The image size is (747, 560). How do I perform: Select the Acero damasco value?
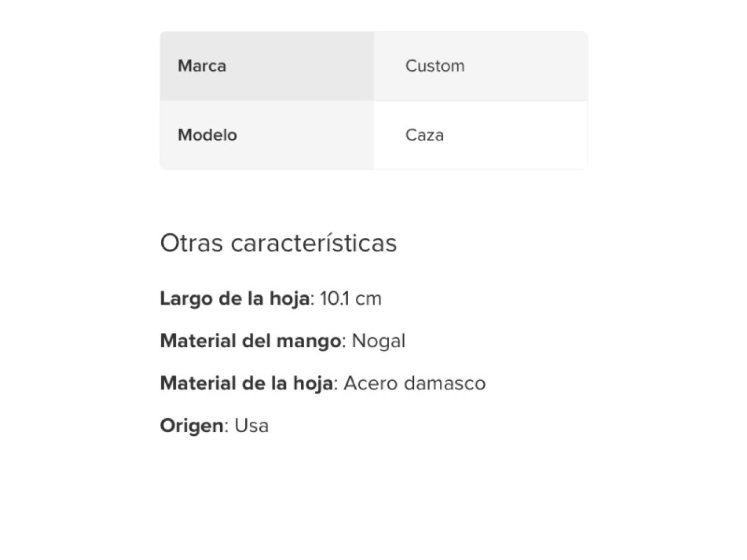[414, 383]
